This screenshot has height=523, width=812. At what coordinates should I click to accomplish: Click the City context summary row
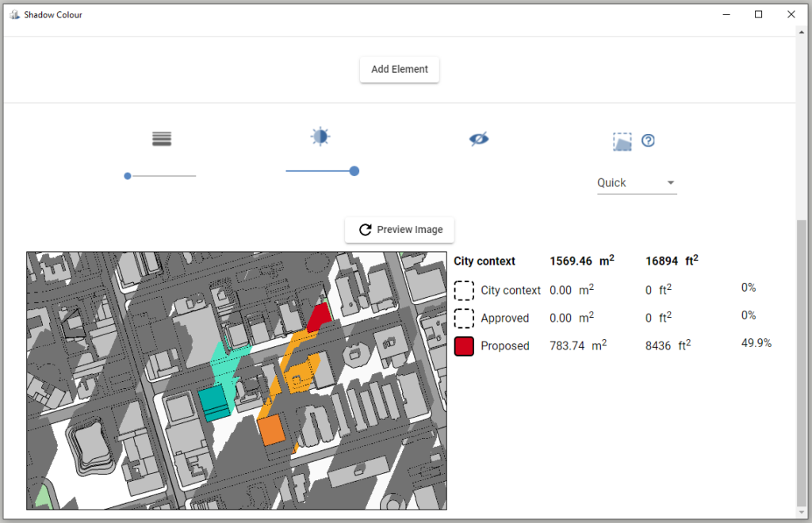(x=555, y=261)
